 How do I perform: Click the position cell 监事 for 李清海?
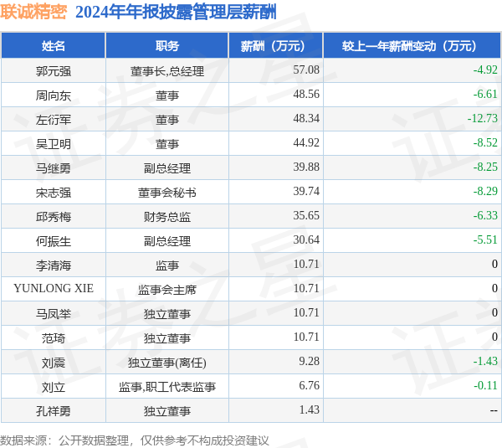167,265
